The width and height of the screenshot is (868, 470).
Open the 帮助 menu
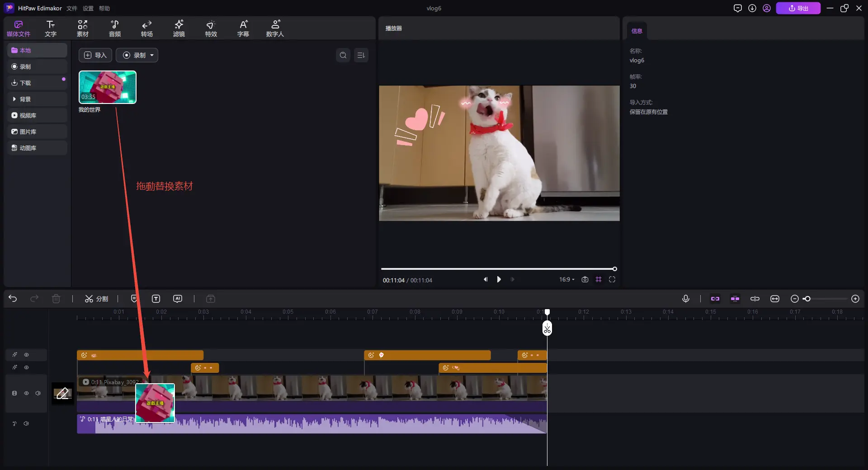tap(104, 8)
